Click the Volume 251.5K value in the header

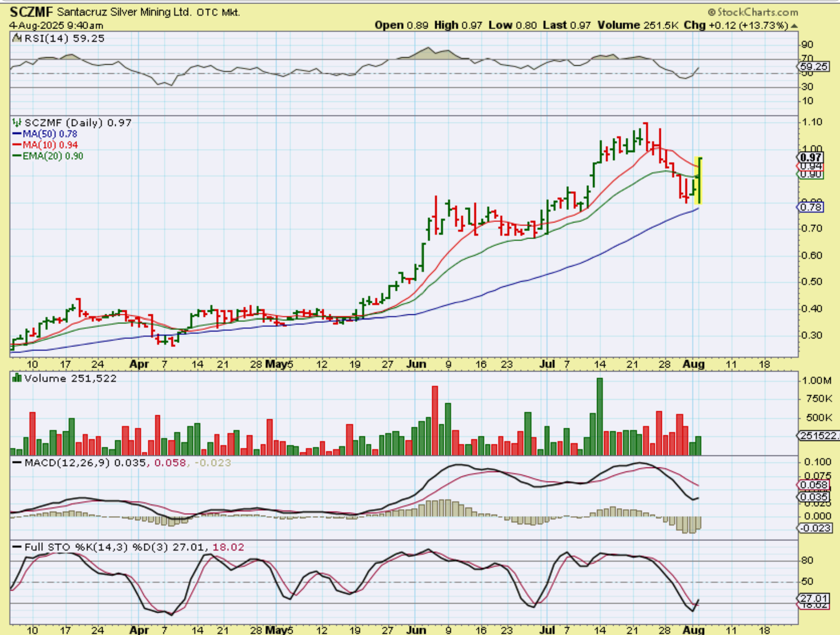pos(638,25)
